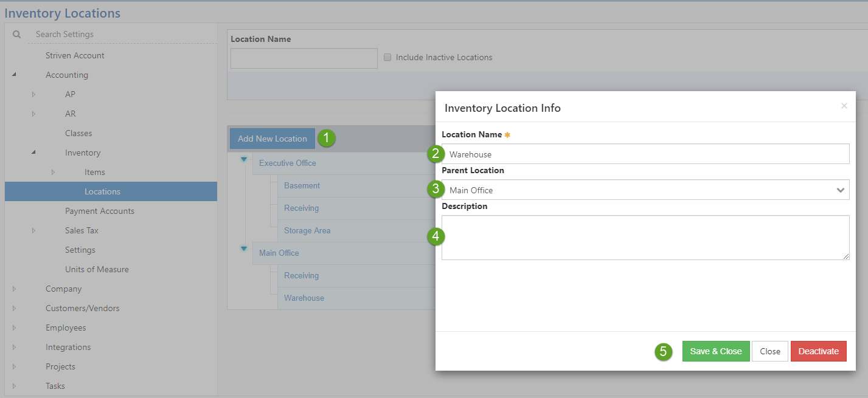Collapse the Executive Office location tree
868x398 pixels.
tap(243, 159)
